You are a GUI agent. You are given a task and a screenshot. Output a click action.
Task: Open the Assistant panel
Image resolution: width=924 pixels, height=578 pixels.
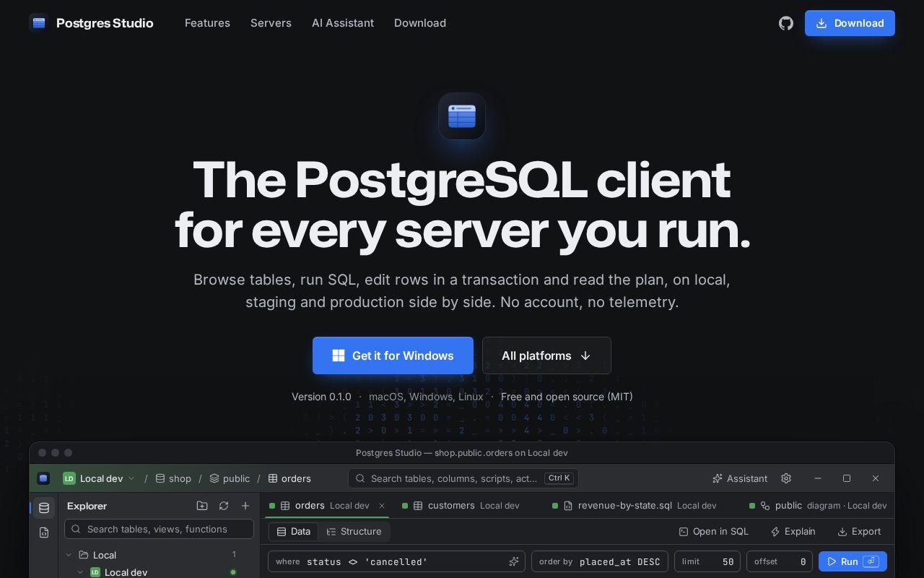point(740,478)
